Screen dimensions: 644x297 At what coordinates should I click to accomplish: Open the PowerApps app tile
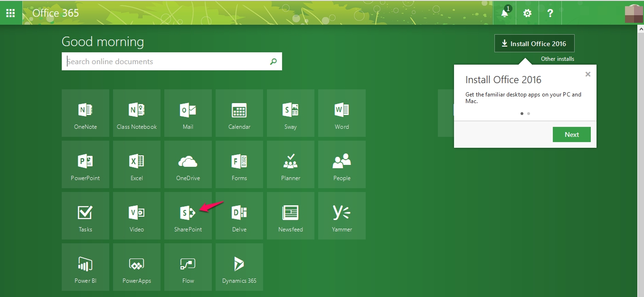(x=137, y=267)
